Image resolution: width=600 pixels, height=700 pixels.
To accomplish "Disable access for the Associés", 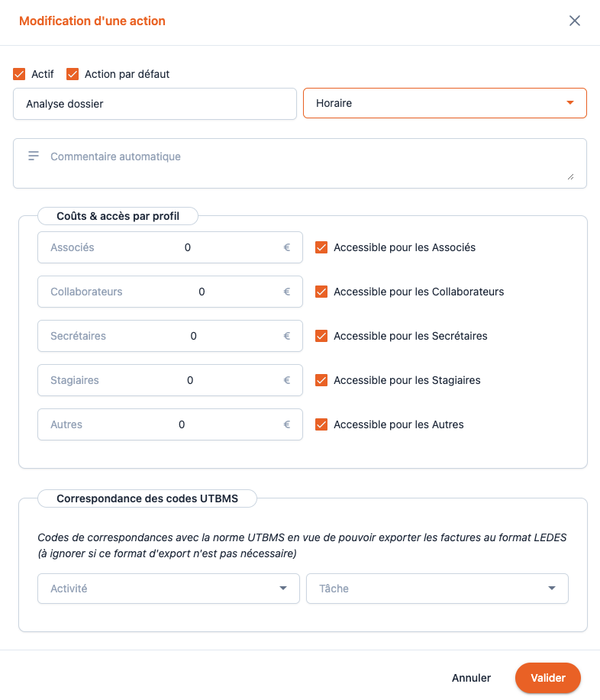I will coord(321,247).
